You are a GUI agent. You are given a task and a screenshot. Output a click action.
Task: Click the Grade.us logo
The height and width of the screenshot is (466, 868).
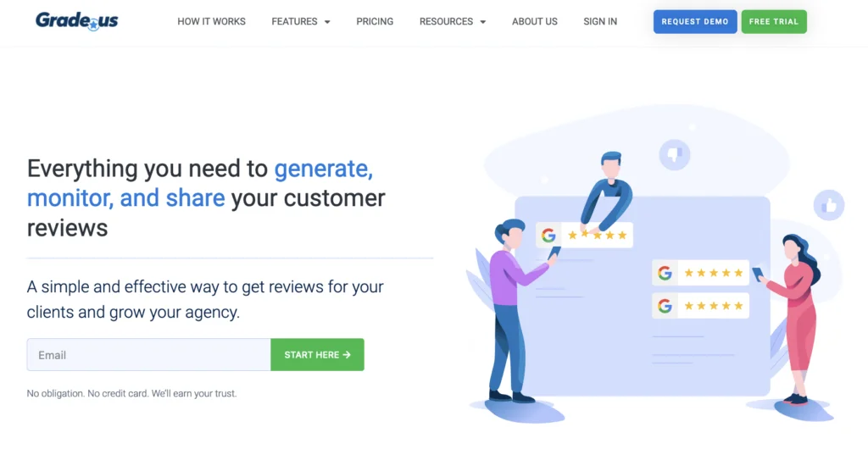point(77,21)
